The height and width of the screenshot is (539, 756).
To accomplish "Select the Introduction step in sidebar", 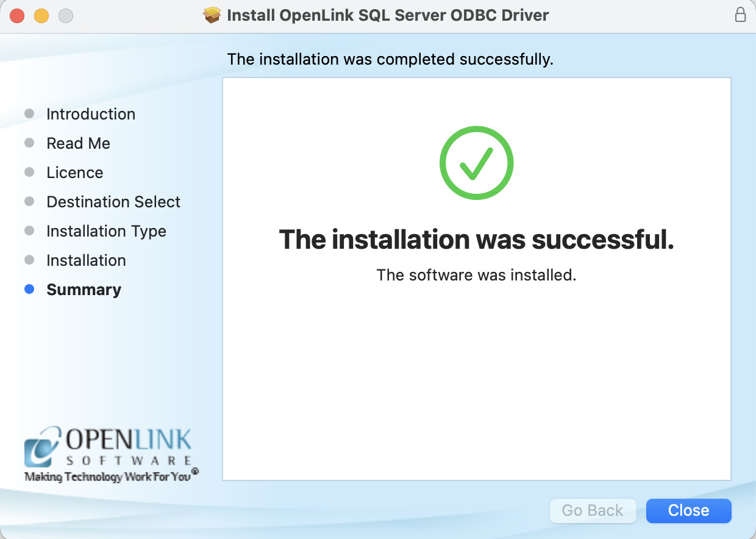I will pos(91,114).
